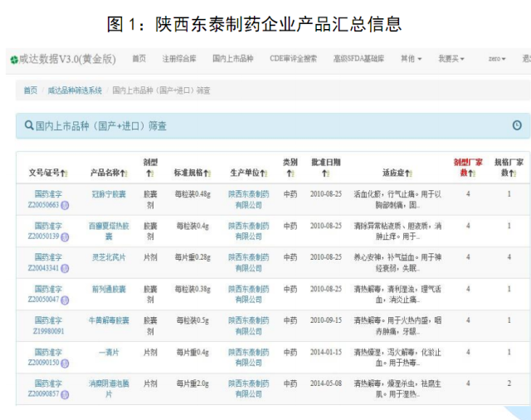Open product link 牛黄解毒胶囊
This screenshot has width=531, height=420.
pos(109,320)
